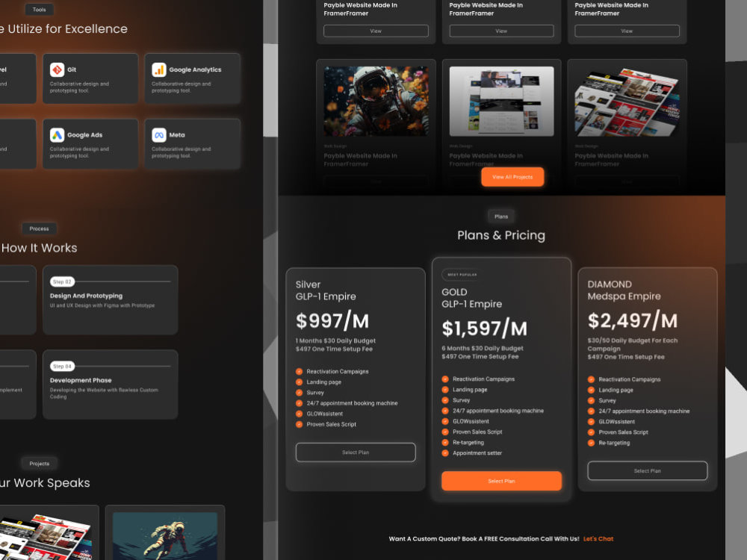
Task: Click the Plans section badge
Action: (501, 217)
